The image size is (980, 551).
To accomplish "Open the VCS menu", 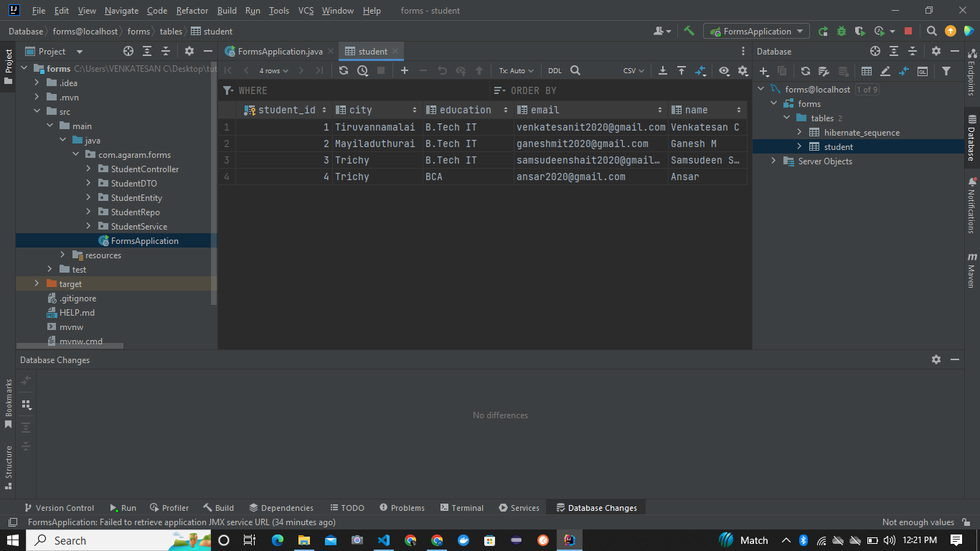I will tap(306, 11).
